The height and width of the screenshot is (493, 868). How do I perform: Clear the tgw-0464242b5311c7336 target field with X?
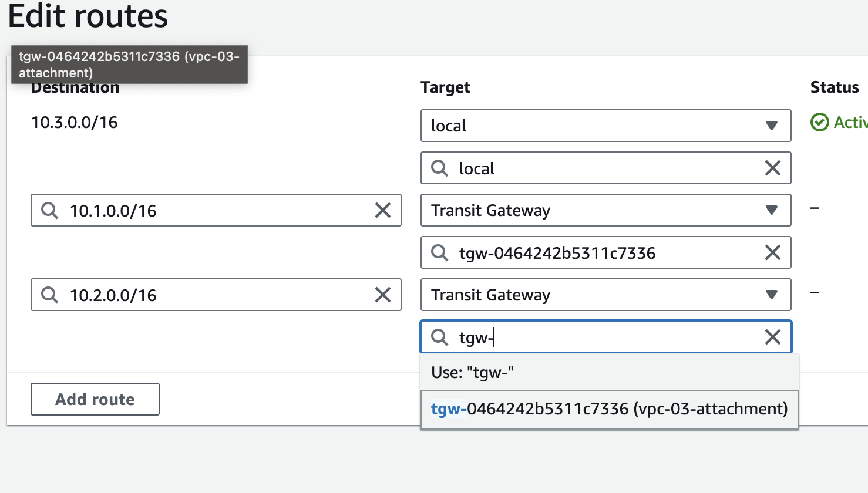point(773,253)
